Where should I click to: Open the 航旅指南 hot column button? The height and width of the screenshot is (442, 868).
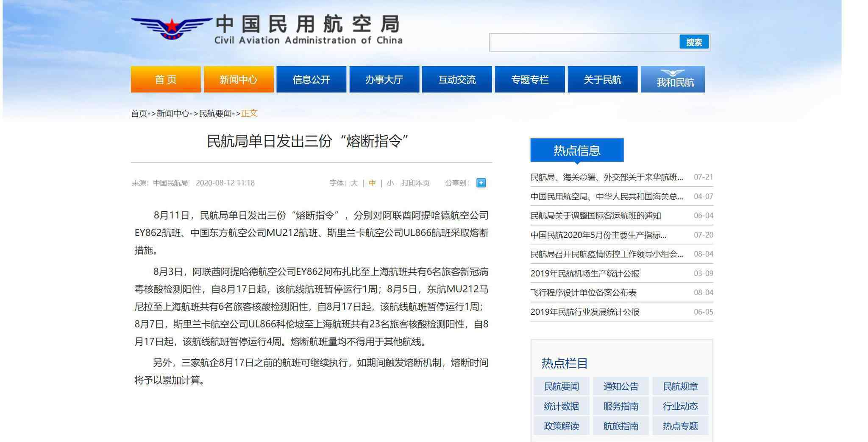pos(620,426)
